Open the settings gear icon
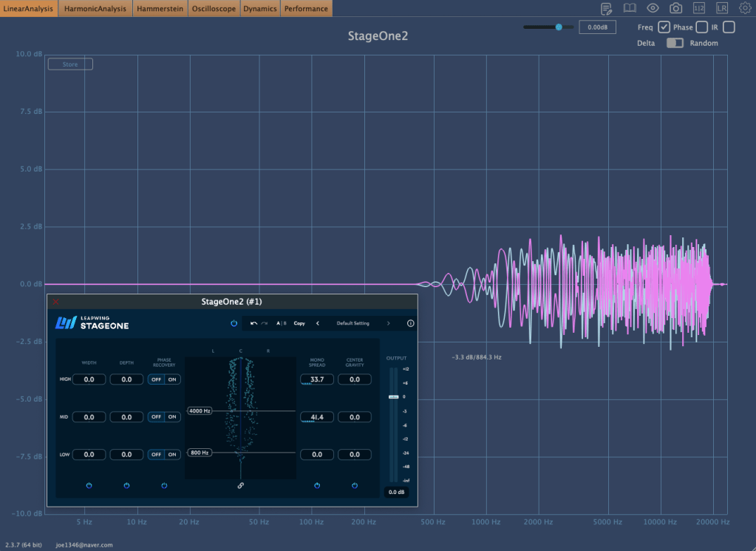Viewport: 756px width, 551px height. point(744,8)
